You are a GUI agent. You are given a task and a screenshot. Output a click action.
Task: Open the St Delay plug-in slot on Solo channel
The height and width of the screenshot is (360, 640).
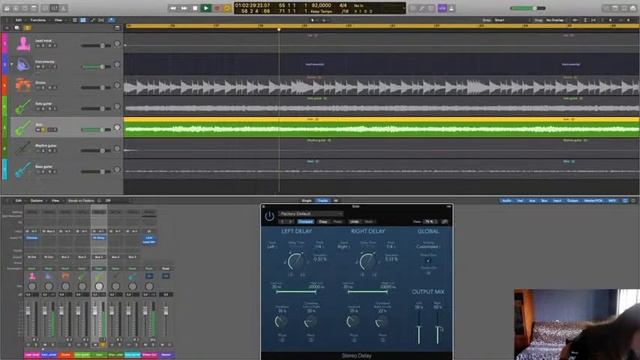pyautogui.click(x=99, y=238)
